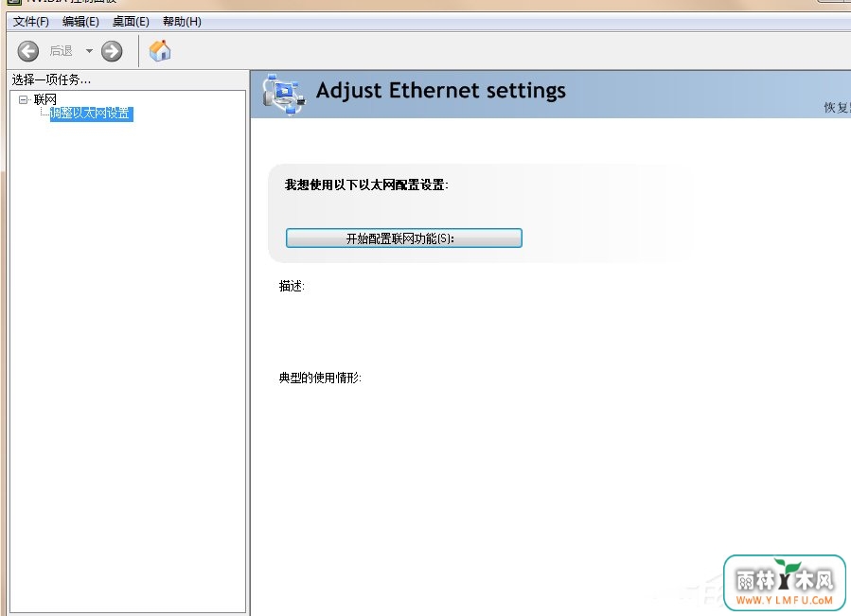The width and height of the screenshot is (851, 616).
Task: Click the green Forward arrow button
Action: pos(112,51)
